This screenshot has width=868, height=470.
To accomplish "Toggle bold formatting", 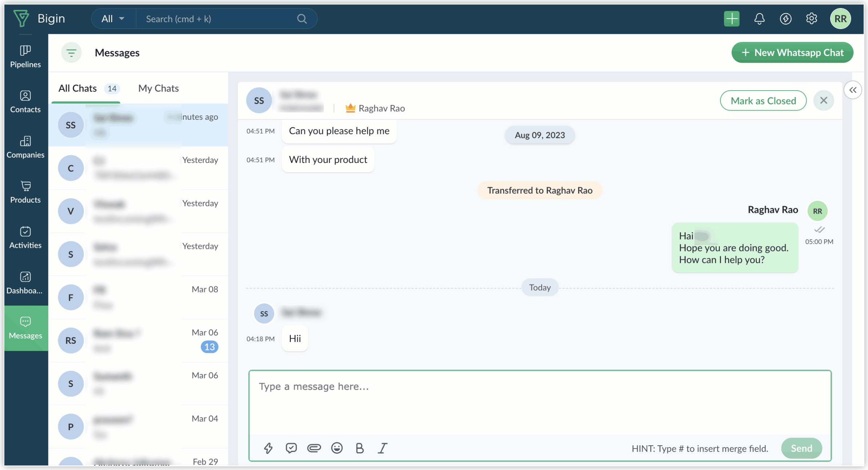I will coord(359,448).
